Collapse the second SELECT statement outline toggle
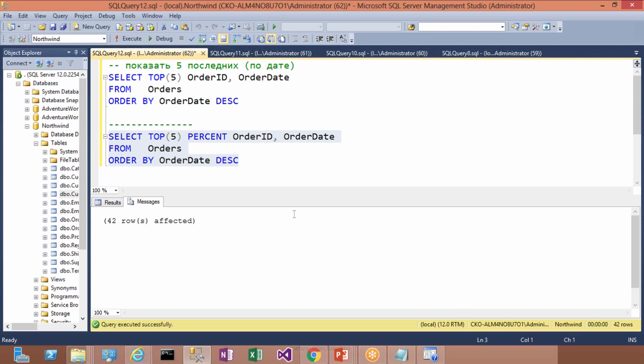Viewport: 644px width, 364px height. (x=105, y=136)
